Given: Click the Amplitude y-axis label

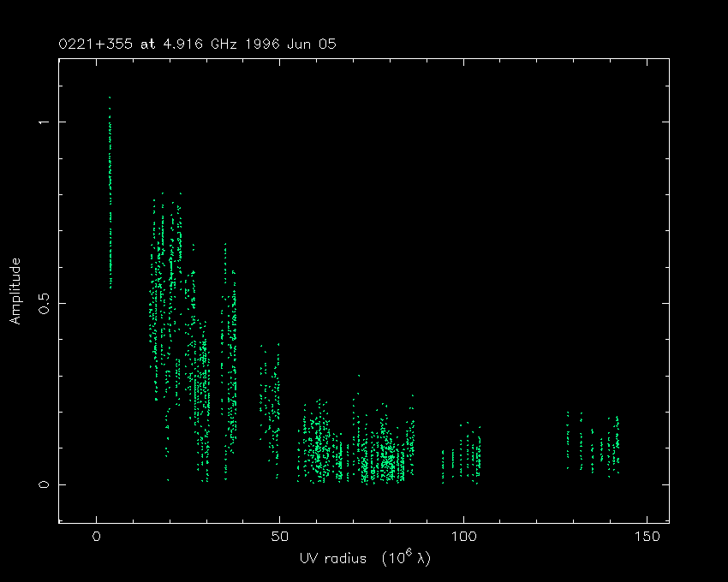Looking at the screenshot, I should [15, 291].
